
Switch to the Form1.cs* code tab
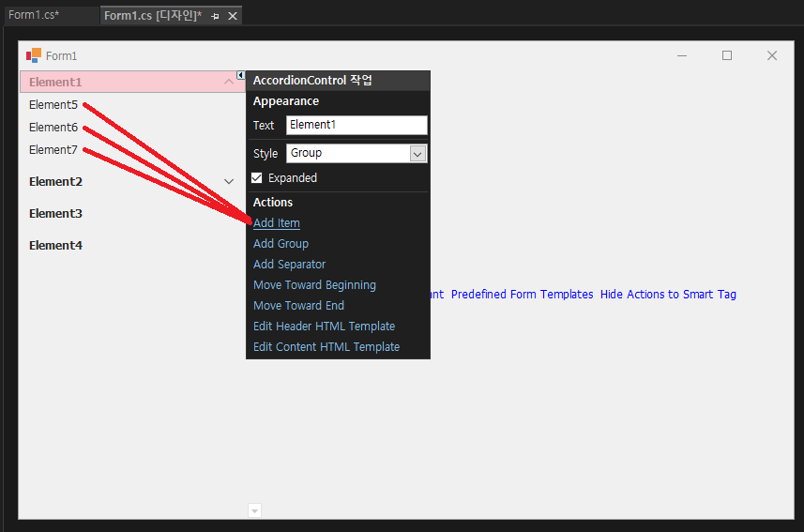click(34, 15)
